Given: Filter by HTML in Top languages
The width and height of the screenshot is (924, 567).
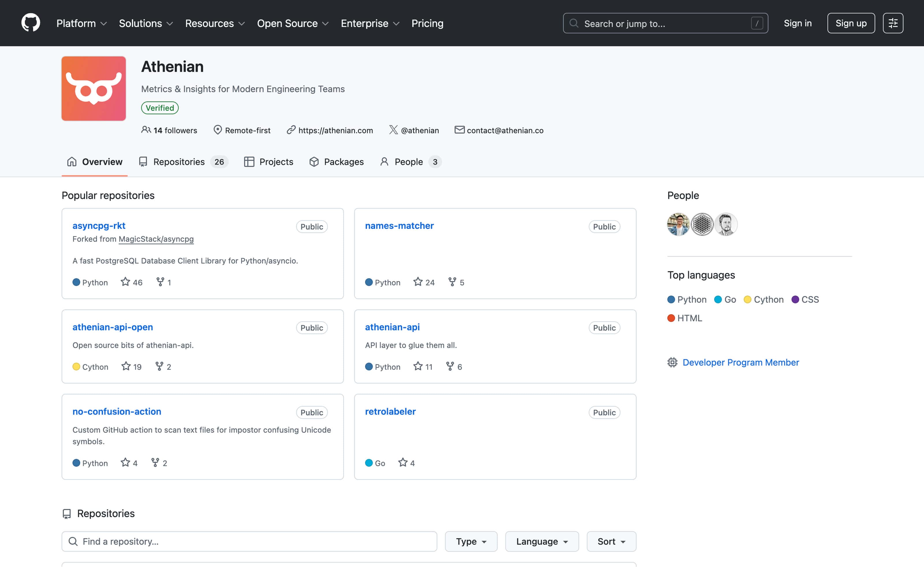Looking at the screenshot, I should pos(685,318).
